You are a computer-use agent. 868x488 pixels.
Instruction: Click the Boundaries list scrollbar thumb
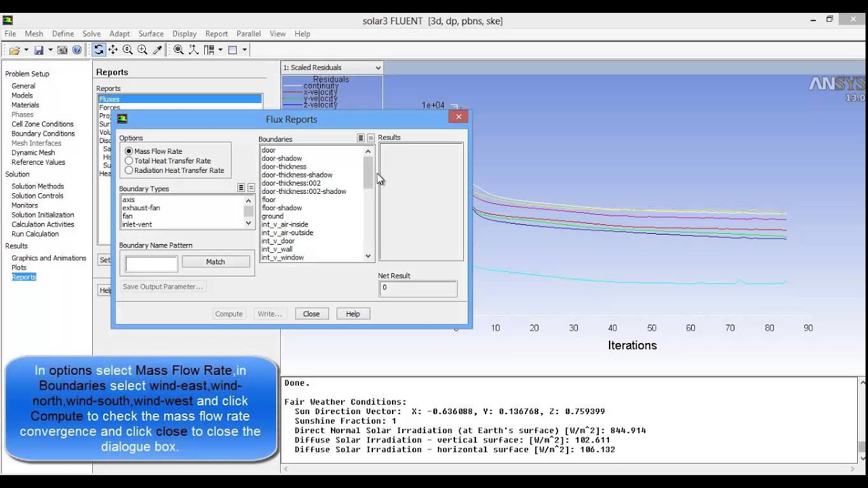[368, 172]
